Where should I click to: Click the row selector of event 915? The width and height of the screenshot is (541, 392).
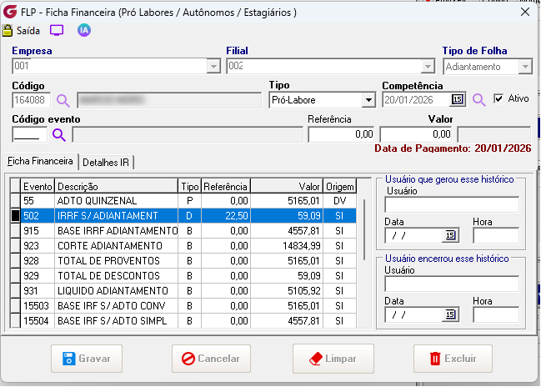click(x=15, y=231)
